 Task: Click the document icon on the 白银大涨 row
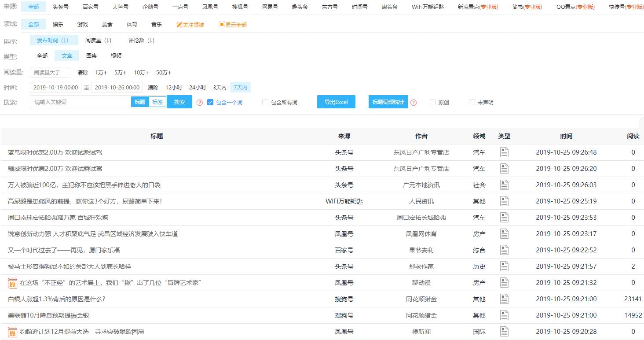pos(504,299)
